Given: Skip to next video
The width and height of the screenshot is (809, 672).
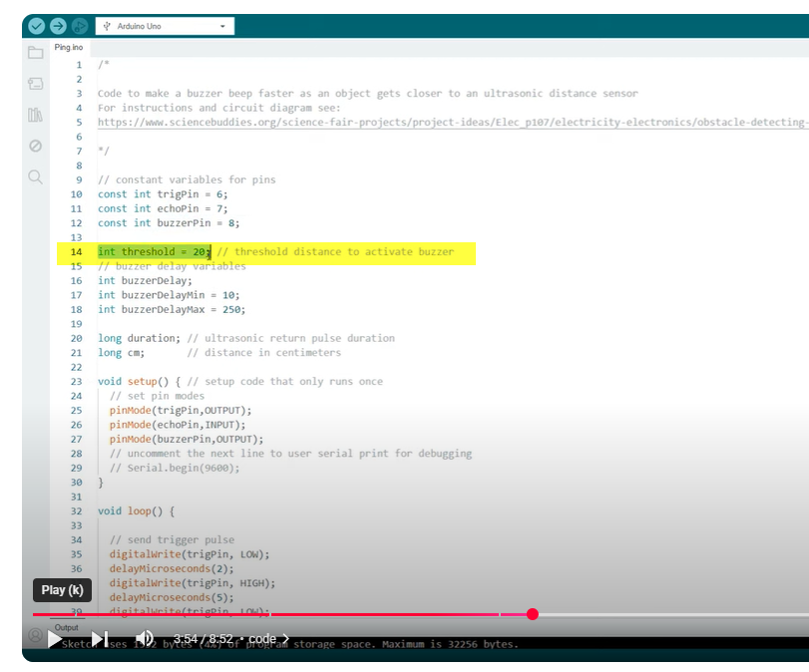Looking at the screenshot, I should click(100, 639).
